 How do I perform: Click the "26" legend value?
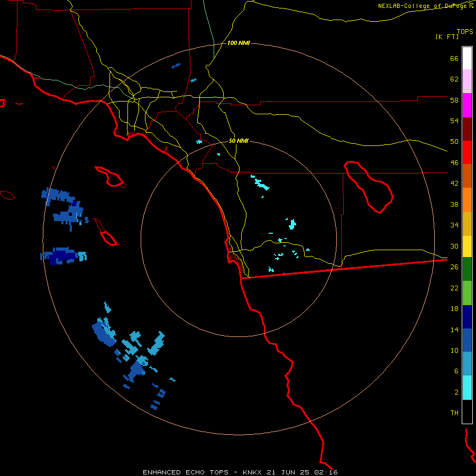point(454,267)
